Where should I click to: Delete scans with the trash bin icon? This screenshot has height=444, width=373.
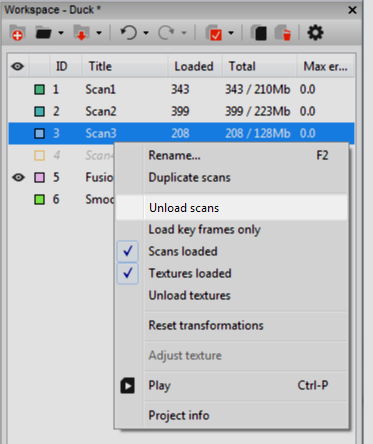[283, 33]
